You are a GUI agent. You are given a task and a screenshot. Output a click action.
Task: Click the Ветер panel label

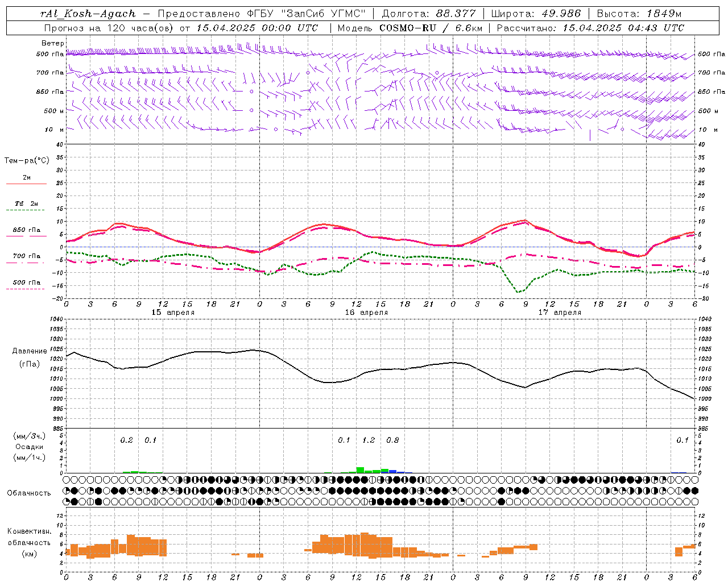pos(53,43)
